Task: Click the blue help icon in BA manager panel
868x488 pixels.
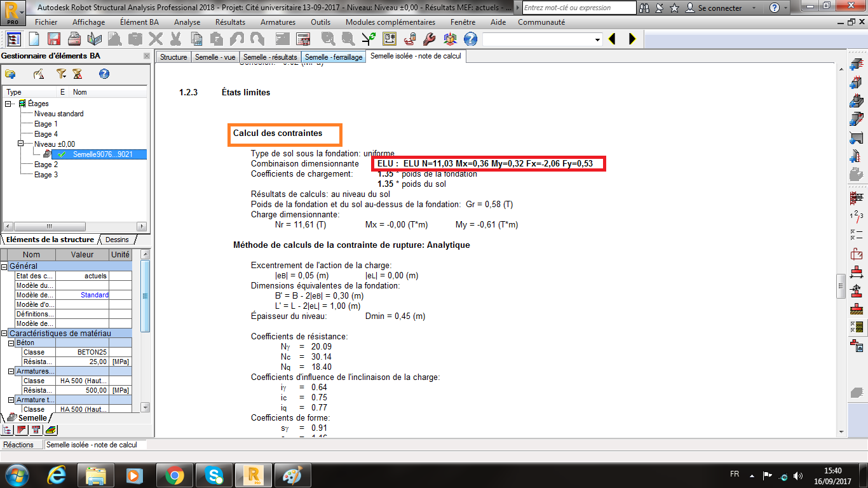Action: [104, 74]
